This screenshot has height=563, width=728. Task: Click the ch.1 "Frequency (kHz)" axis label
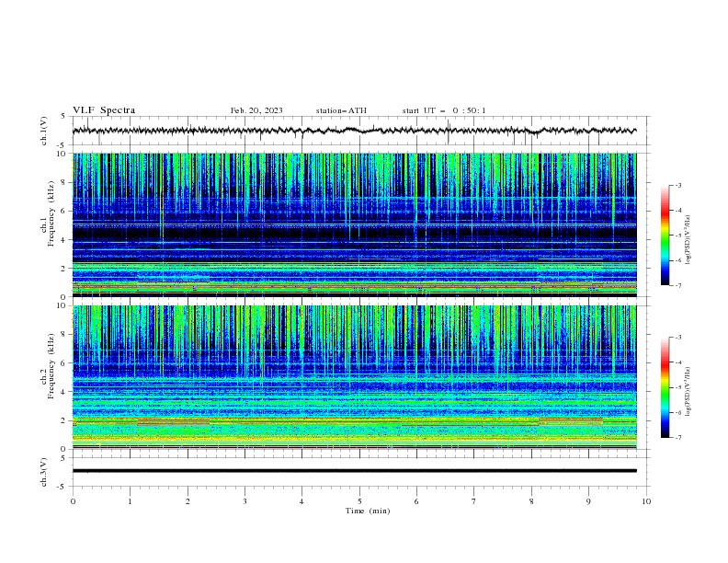coord(51,214)
